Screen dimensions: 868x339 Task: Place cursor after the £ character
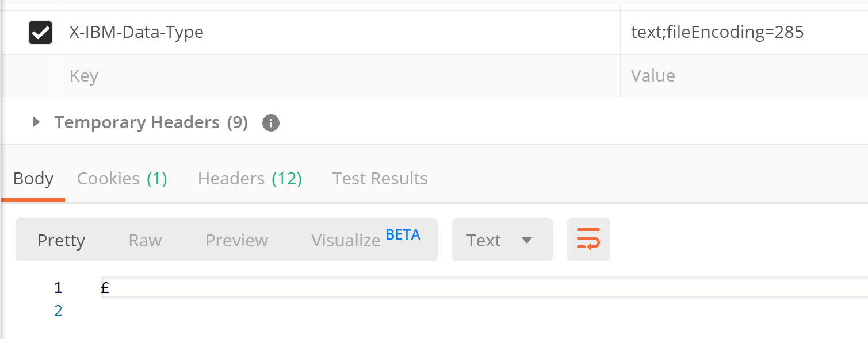pos(110,287)
